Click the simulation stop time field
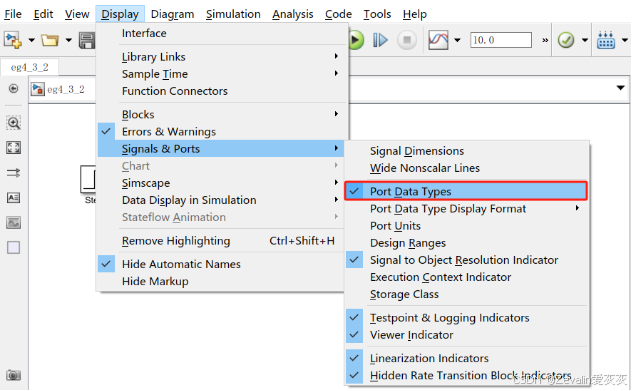632x391 pixels. pos(501,40)
